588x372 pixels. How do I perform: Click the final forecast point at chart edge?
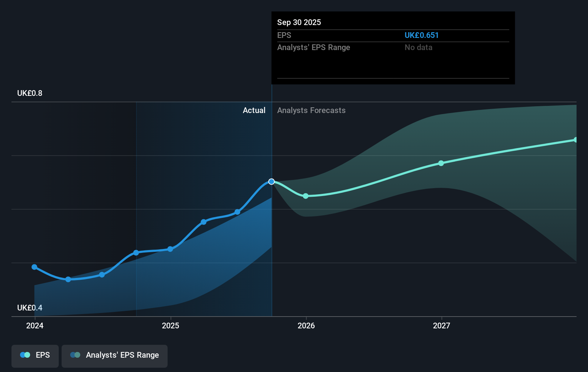[576, 139]
